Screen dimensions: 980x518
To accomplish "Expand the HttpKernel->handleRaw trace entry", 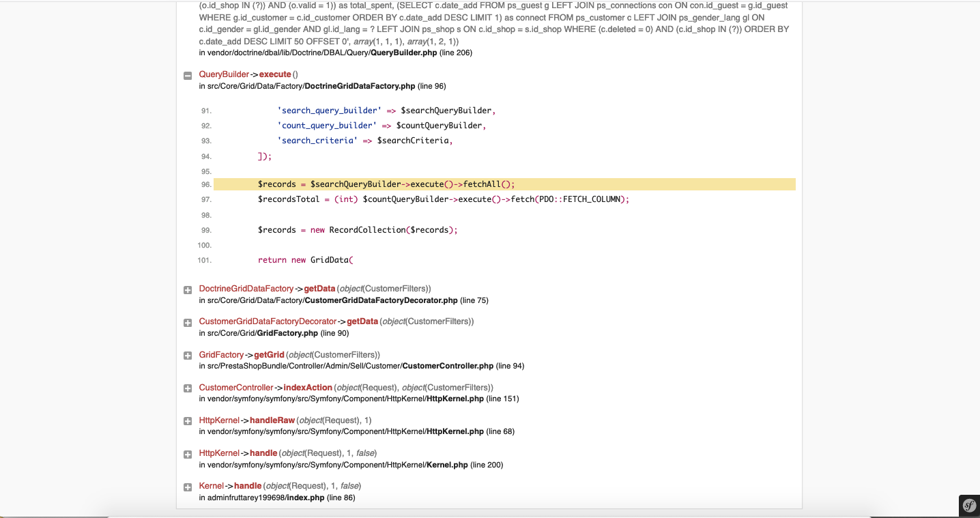I will 188,421.
